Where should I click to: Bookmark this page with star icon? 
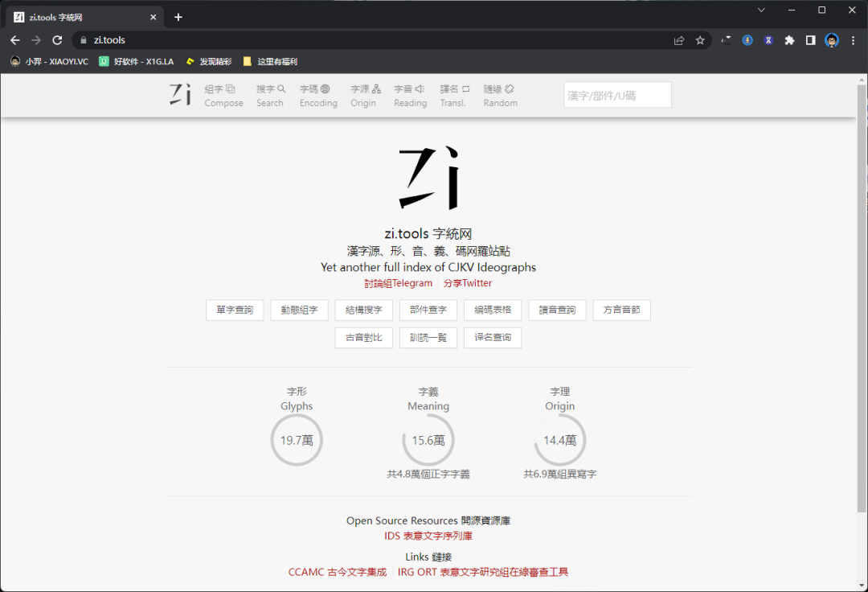click(700, 40)
